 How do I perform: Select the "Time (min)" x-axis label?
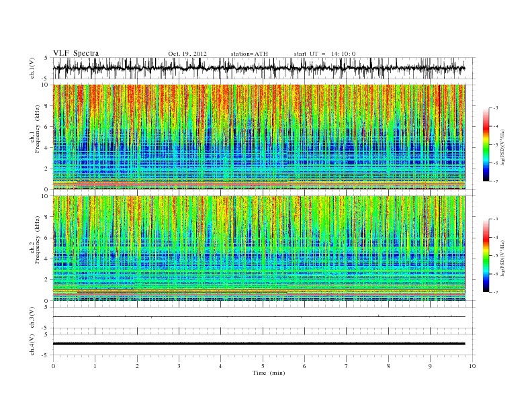[269, 373]
